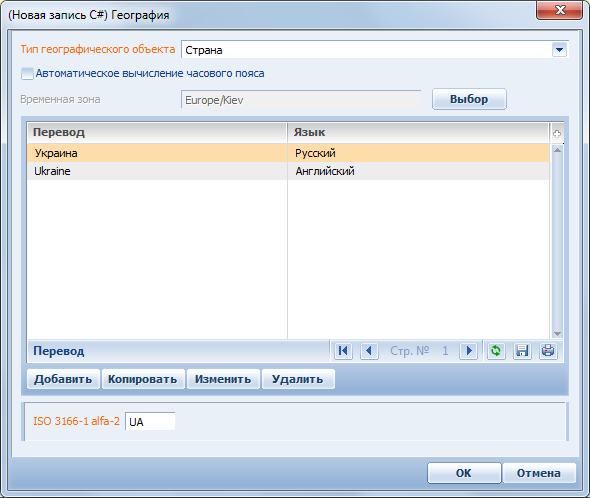The height and width of the screenshot is (498, 590).
Task: Go to next page in pager
Action: pos(468,351)
